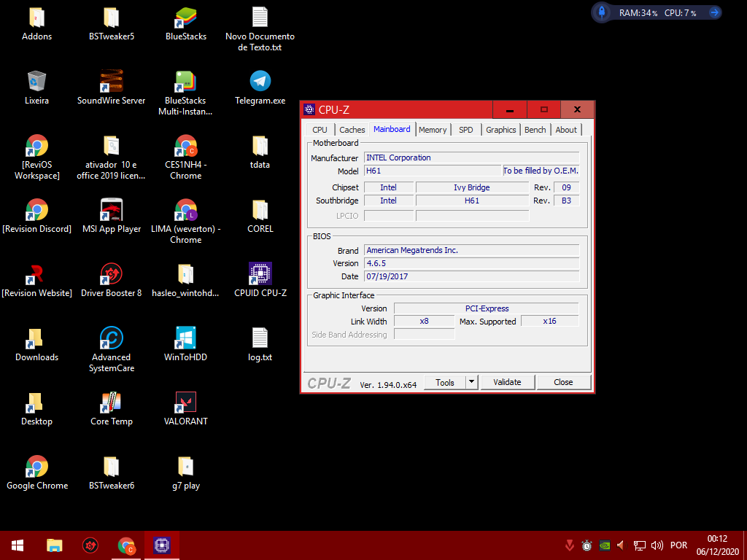747x560 pixels.
Task: Click the blue arrow on the RAM/CPU widget
Action: pos(714,13)
